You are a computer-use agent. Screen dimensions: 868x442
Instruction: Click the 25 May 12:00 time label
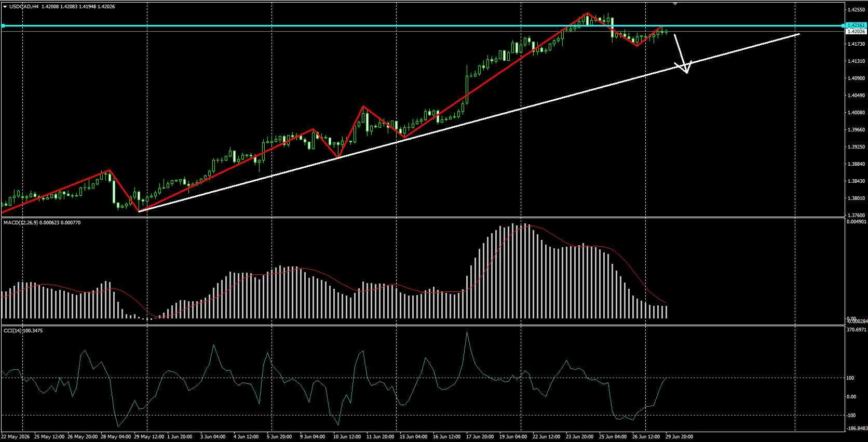pos(49,437)
